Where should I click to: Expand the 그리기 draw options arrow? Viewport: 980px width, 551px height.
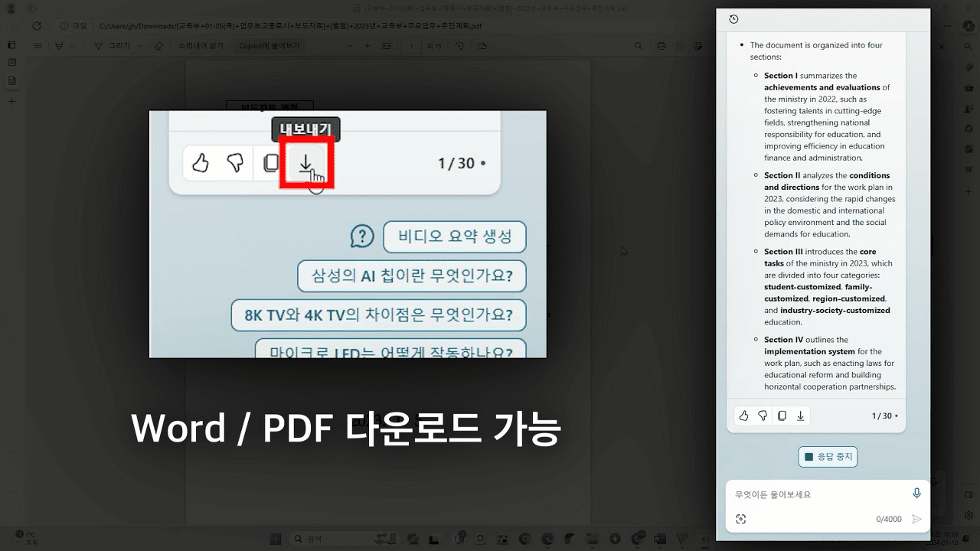pyautogui.click(x=139, y=46)
